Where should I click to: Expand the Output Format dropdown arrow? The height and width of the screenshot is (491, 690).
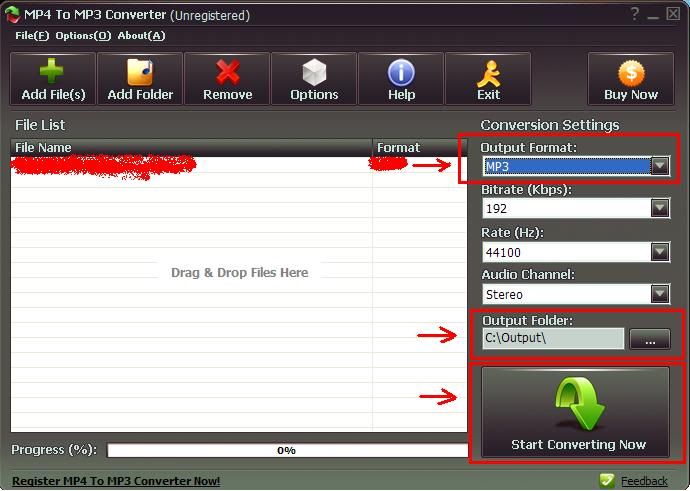pyautogui.click(x=660, y=166)
